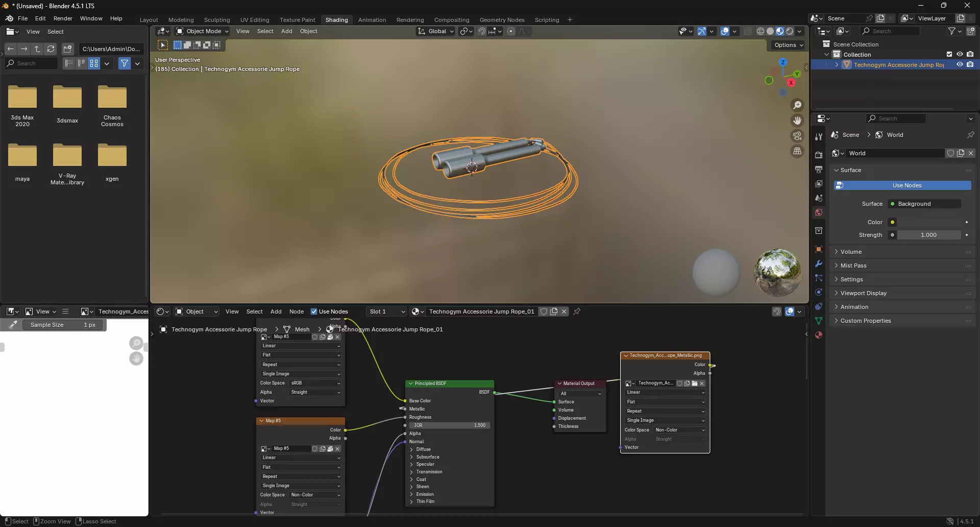Go back in the file browser

pyautogui.click(x=11, y=49)
